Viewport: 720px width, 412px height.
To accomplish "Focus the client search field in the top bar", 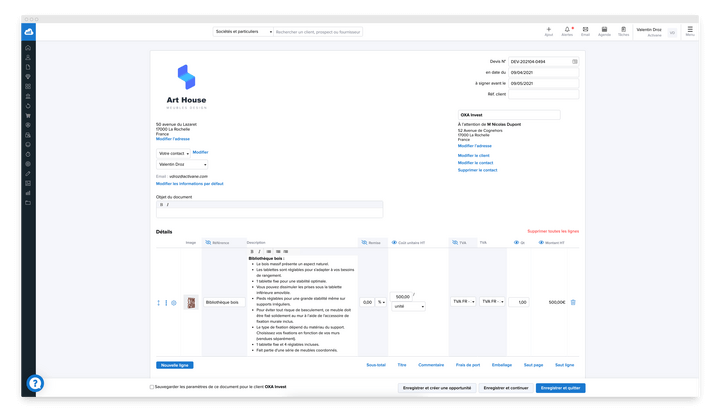I will point(318,32).
